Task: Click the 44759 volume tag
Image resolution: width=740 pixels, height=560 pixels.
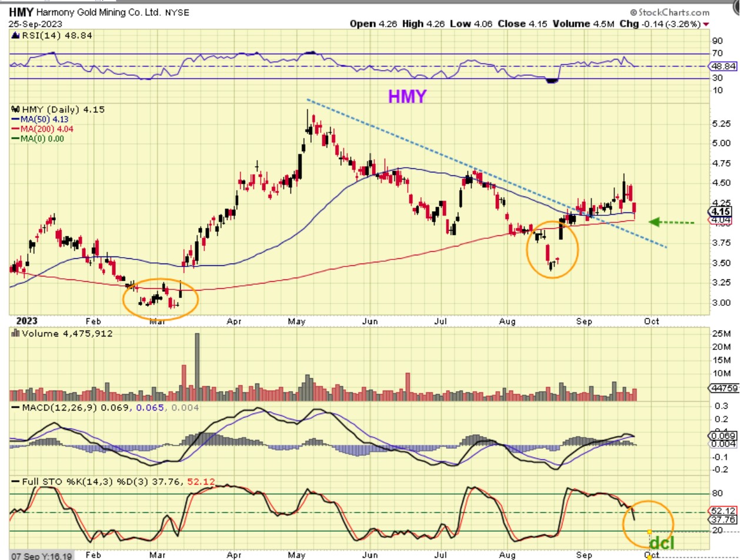Action: point(724,388)
